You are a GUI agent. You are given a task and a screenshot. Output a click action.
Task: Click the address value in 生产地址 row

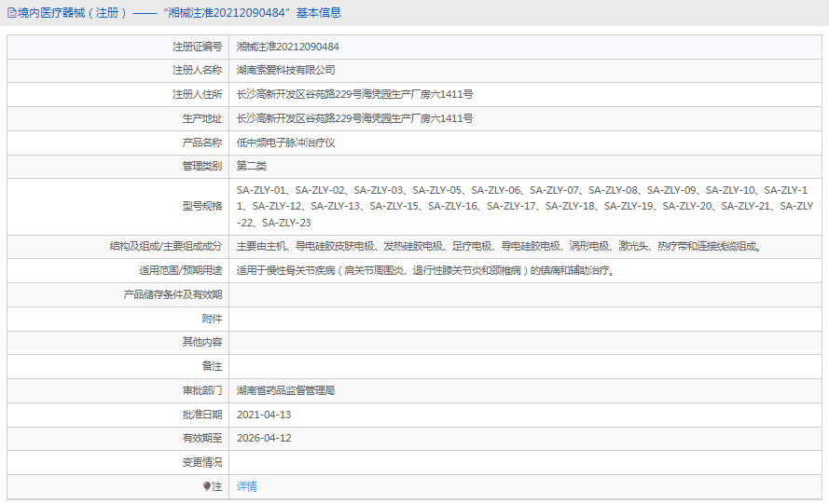click(354, 119)
